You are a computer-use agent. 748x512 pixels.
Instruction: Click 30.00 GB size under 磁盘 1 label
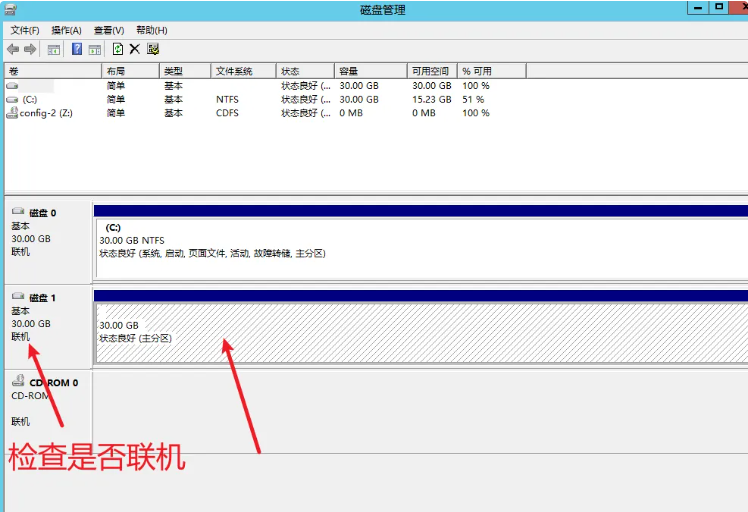(31, 324)
